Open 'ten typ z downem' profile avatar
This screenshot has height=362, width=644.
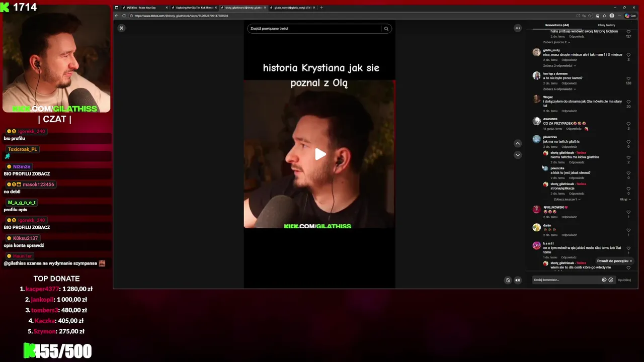click(536, 76)
